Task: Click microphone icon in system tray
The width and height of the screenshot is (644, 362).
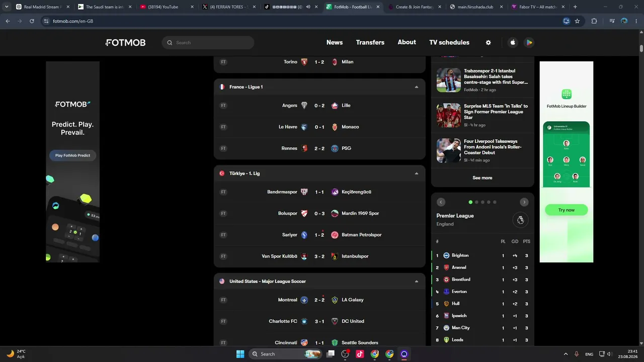Action: (x=577, y=354)
